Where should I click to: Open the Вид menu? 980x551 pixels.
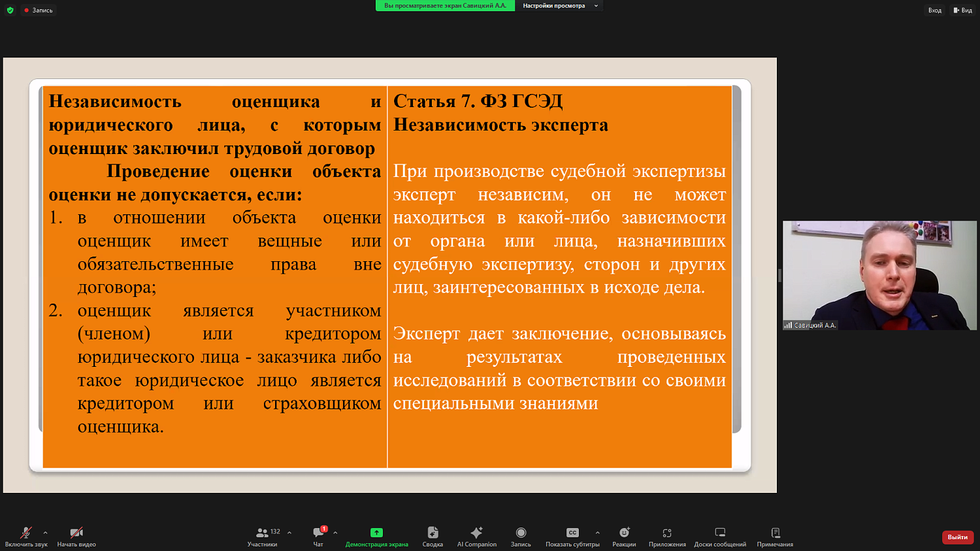click(964, 10)
